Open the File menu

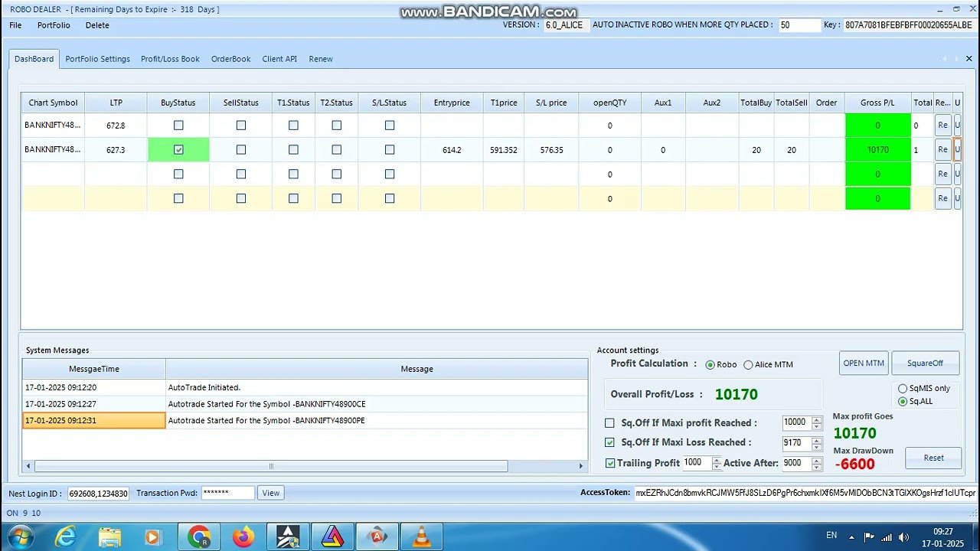pos(15,25)
